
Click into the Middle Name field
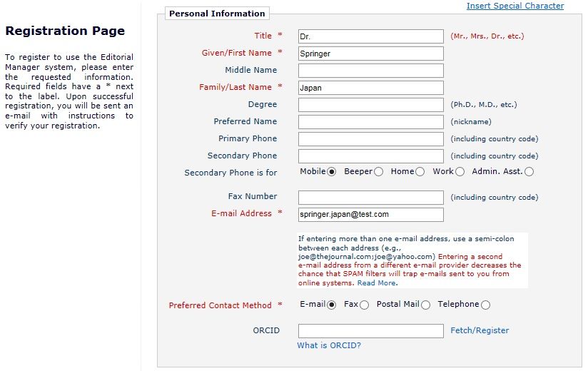coord(371,71)
